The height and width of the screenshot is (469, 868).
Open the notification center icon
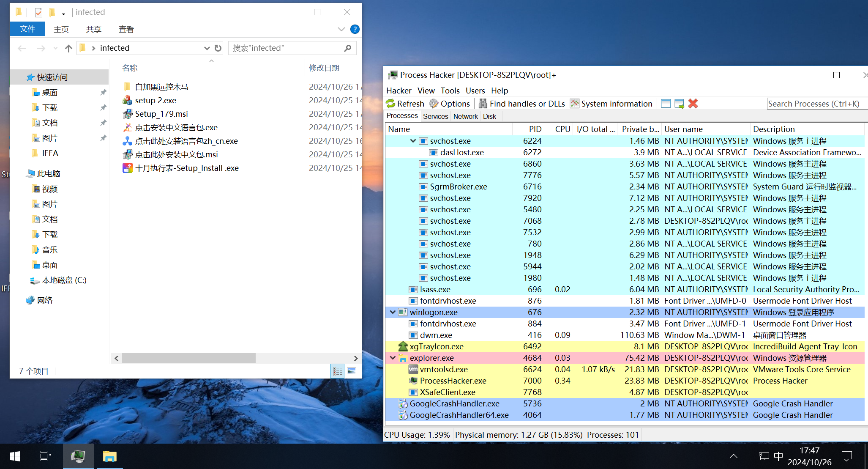click(x=847, y=456)
